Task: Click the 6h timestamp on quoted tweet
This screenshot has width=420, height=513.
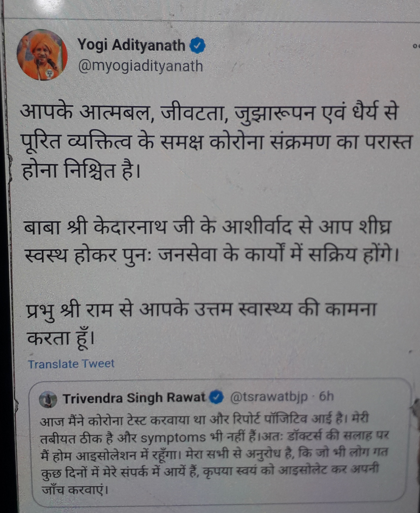Action: coord(326,397)
